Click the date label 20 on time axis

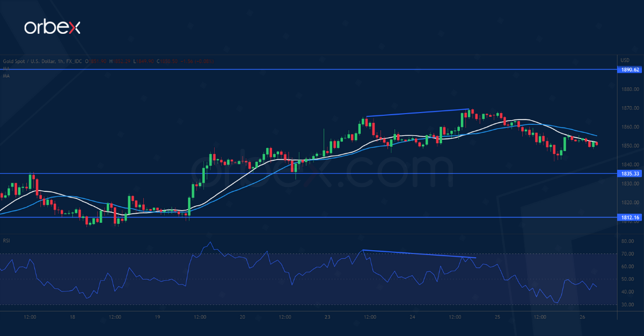pyautogui.click(x=242, y=317)
